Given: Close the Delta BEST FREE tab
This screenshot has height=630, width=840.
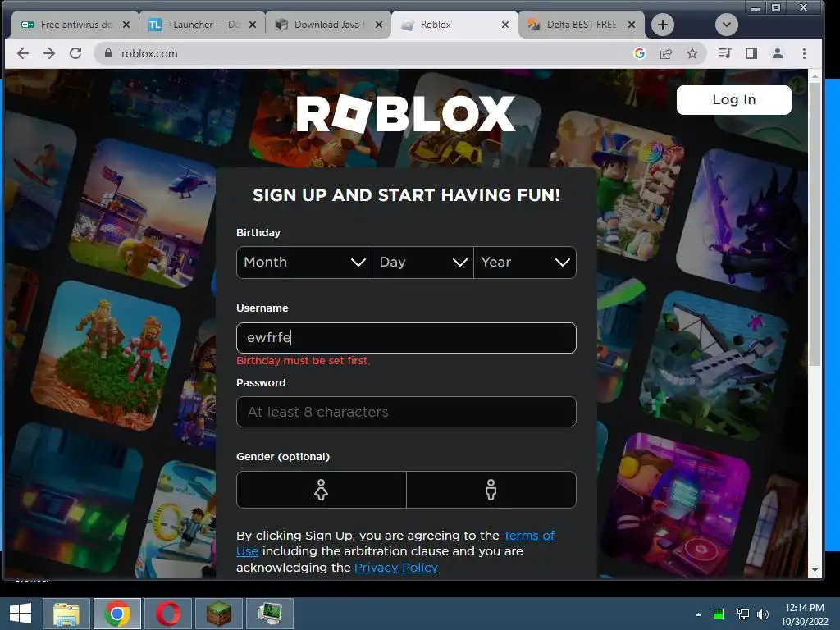Looking at the screenshot, I should tap(632, 25).
